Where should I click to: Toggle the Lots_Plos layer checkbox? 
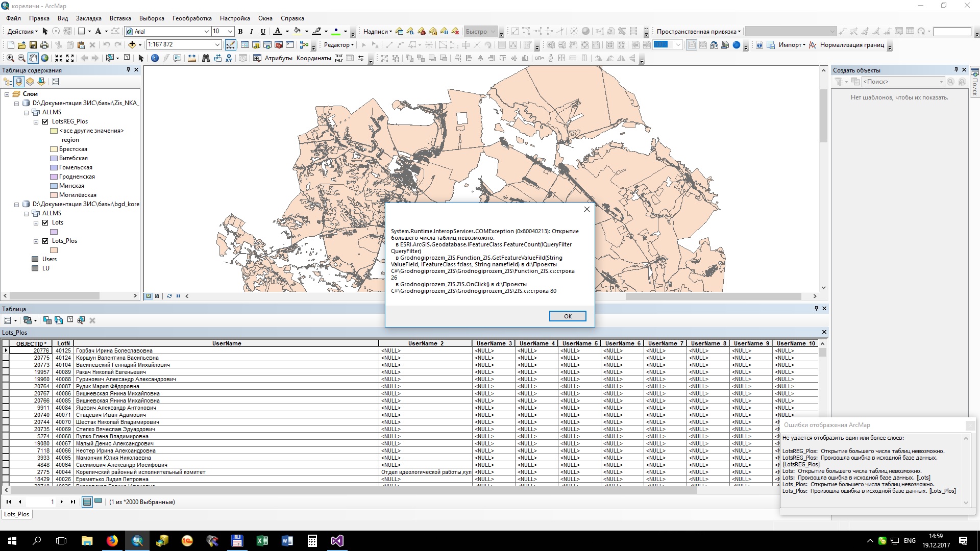click(45, 241)
